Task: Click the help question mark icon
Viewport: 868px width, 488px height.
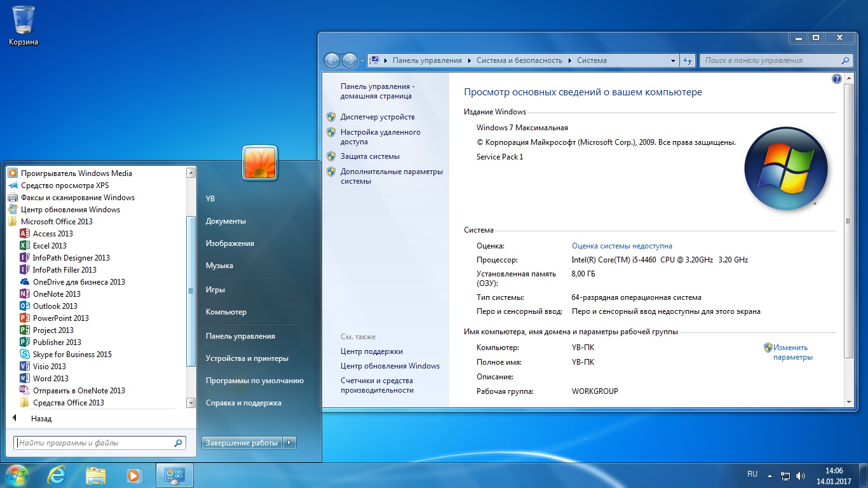Action: click(x=836, y=79)
